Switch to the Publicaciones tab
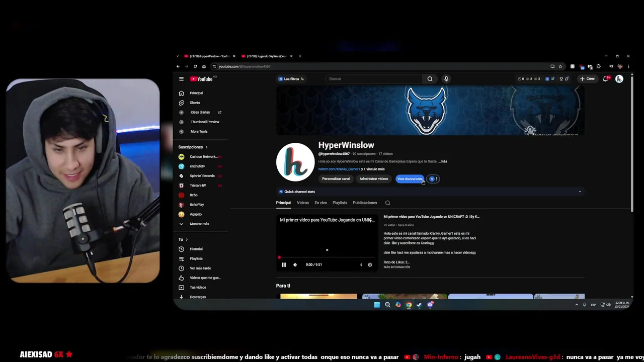The height and width of the screenshot is (362, 644). (x=365, y=203)
